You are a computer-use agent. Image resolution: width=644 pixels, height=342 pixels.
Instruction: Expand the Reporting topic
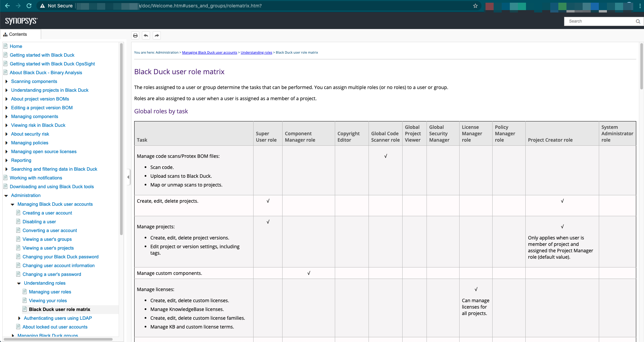point(6,160)
